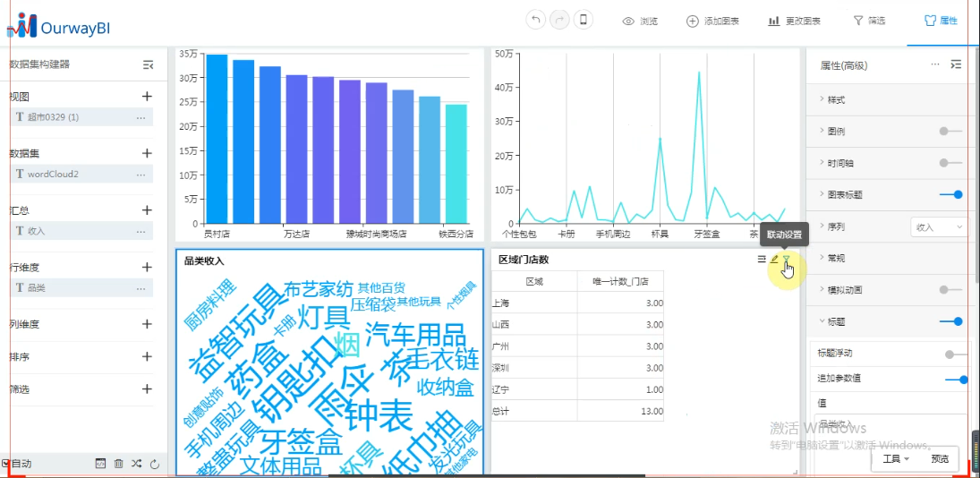Add a 筛选 condition in the dataset builder panel

[147, 388]
